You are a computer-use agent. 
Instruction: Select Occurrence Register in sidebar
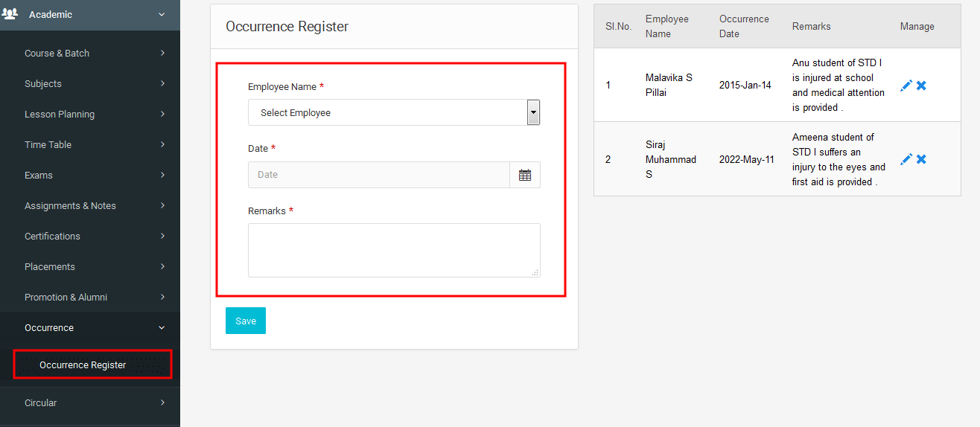pos(83,365)
